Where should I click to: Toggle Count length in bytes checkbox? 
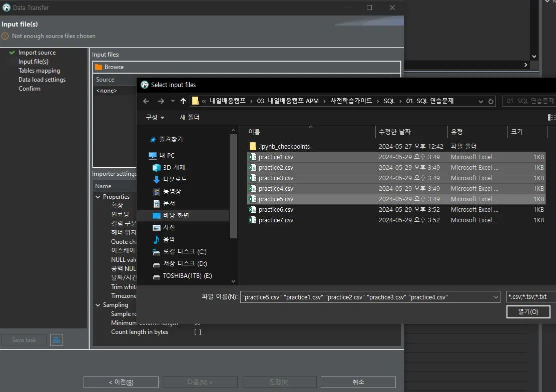tap(198, 332)
